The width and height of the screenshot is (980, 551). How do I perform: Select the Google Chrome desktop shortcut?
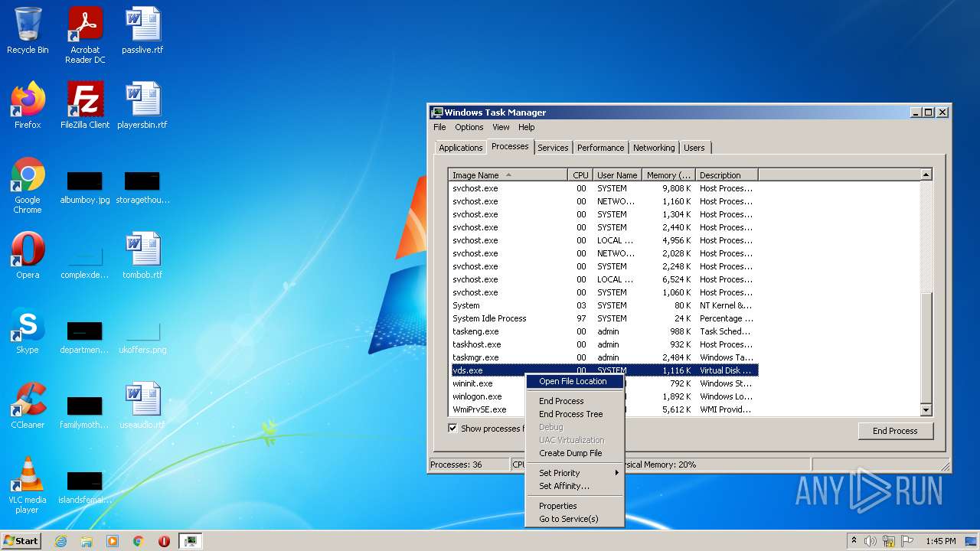tap(28, 185)
